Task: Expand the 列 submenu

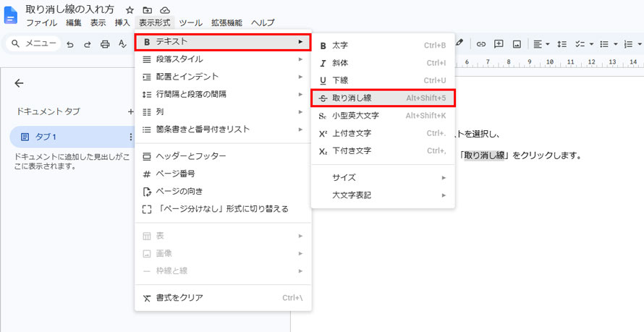Action: (223, 111)
